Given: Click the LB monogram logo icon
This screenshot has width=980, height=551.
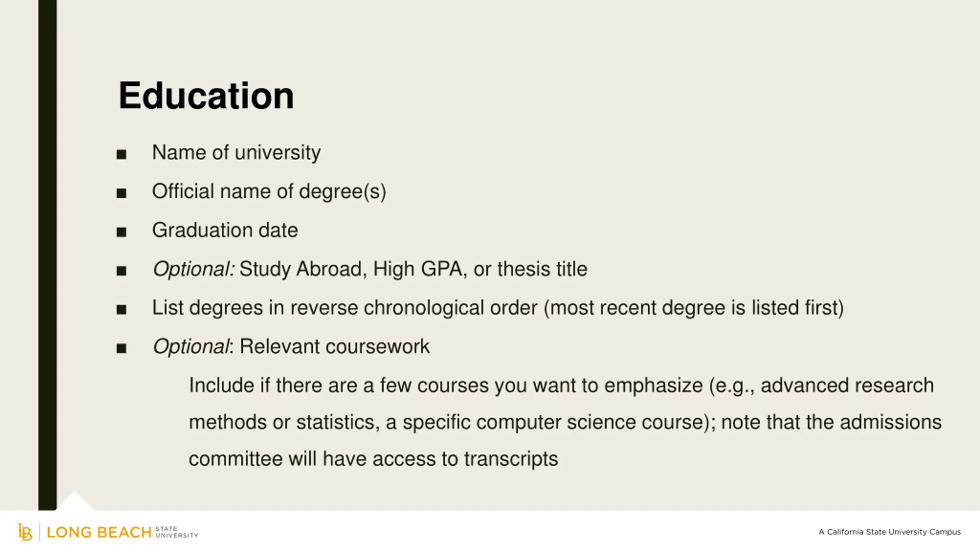Looking at the screenshot, I should coord(25,532).
